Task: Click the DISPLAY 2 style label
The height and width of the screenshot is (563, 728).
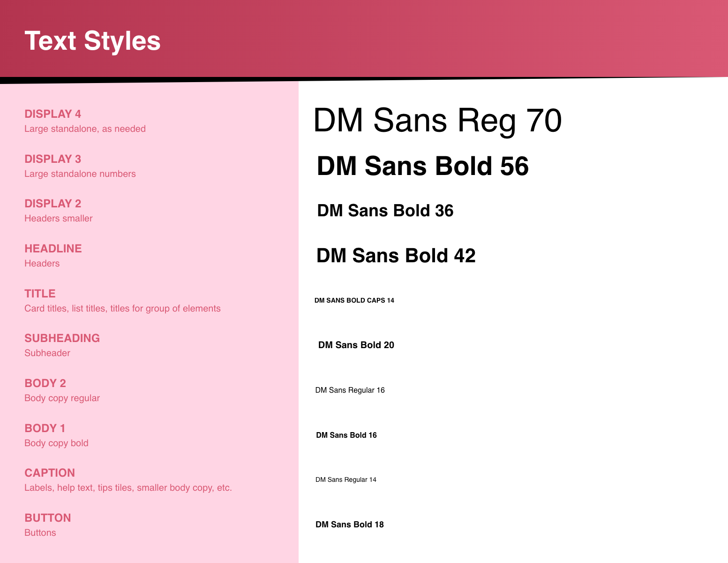Action: (53, 204)
